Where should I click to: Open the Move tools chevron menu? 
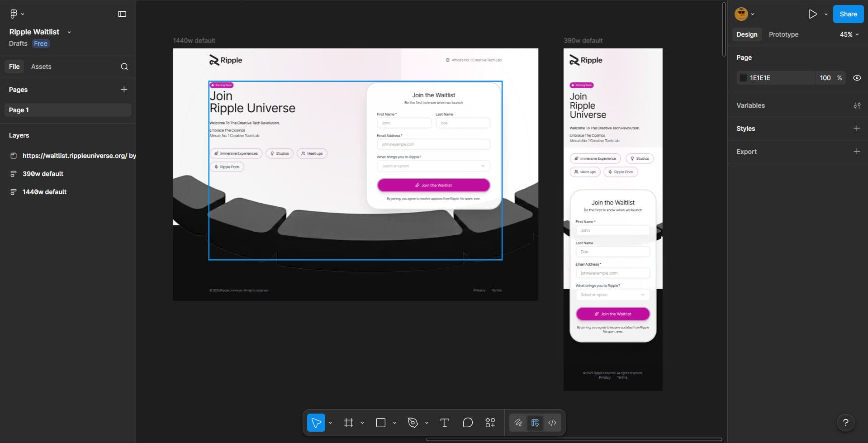(331, 423)
